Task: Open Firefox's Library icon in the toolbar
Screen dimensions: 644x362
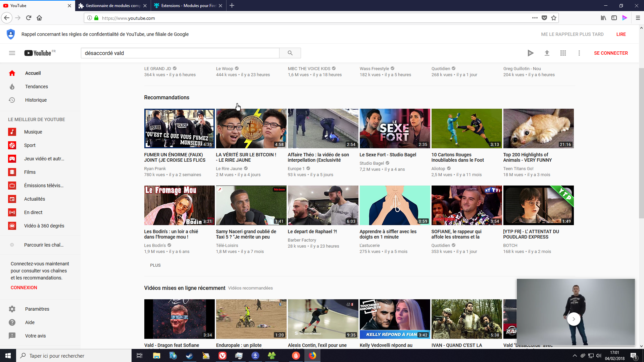Action: pyautogui.click(x=603, y=18)
